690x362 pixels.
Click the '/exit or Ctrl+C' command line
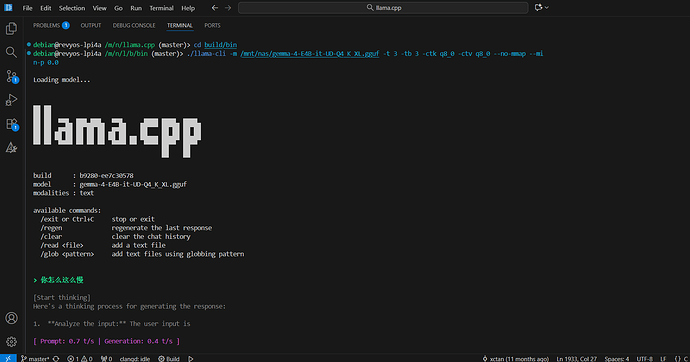coord(97,219)
